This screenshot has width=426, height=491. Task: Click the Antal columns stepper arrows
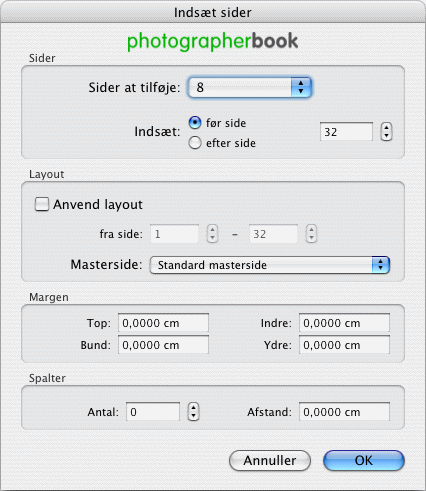(193, 412)
